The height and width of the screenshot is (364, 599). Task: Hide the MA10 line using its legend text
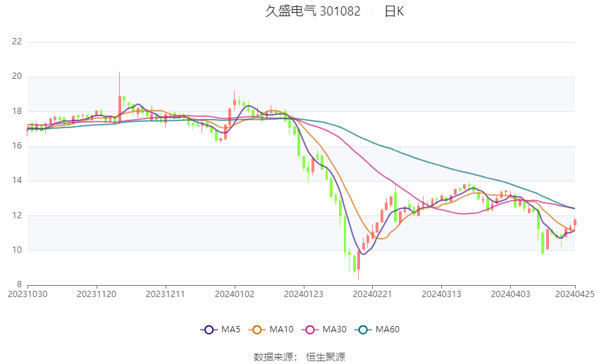pos(281,330)
